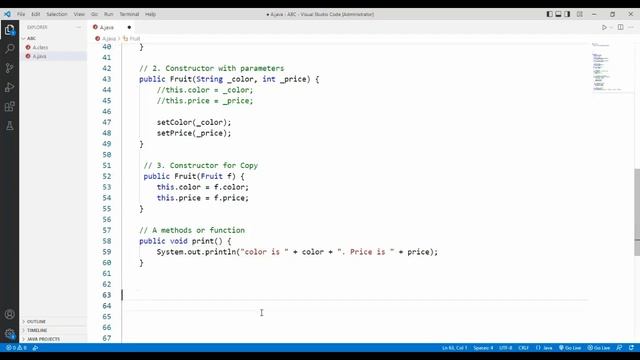Click the unsaved dot on A.java tab
Screen dimensions: 640x360
(129, 27)
